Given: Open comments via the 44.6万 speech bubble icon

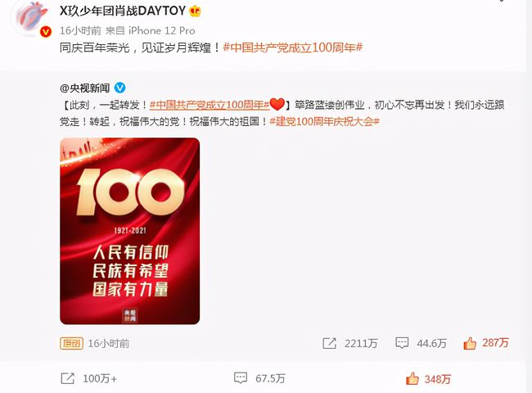Looking at the screenshot, I should 402,343.
